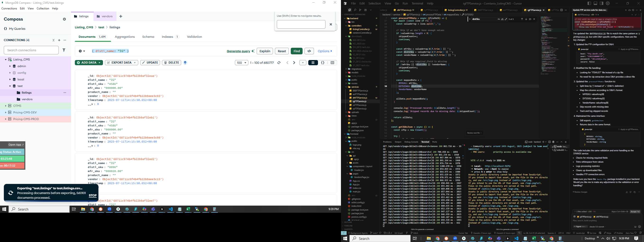644x242 pixels.
Task: Reset the query filter
Action: tap(282, 51)
